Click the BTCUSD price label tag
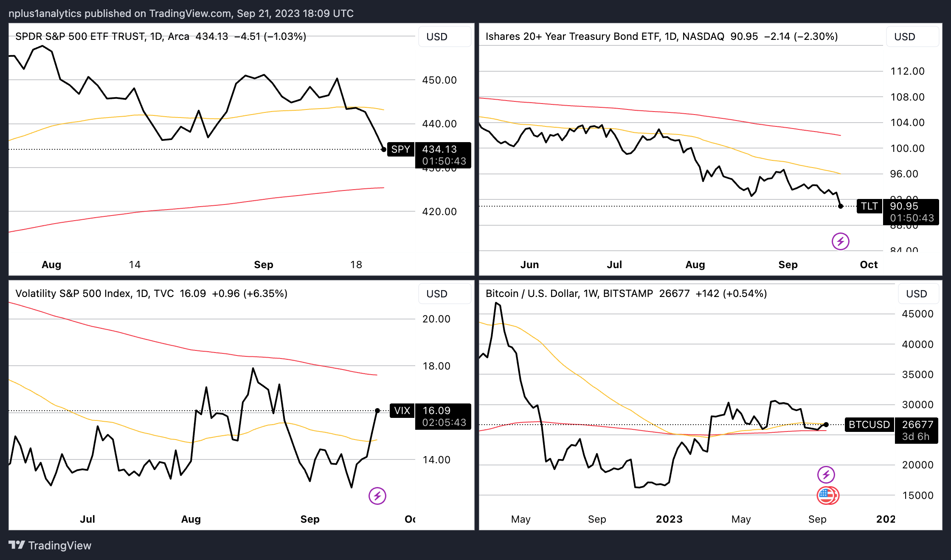The width and height of the screenshot is (951, 560). (x=869, y=425)
